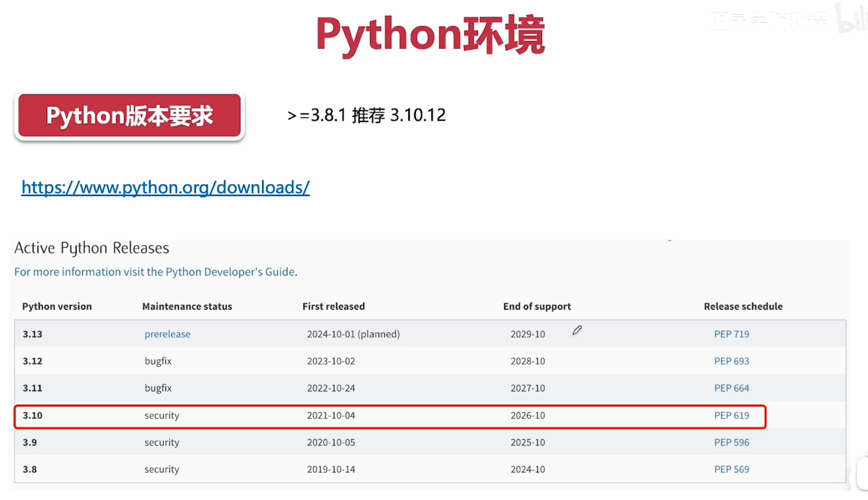Click the Active Python Releases heading
Viewport: 868px width, 500px height.
91,248
